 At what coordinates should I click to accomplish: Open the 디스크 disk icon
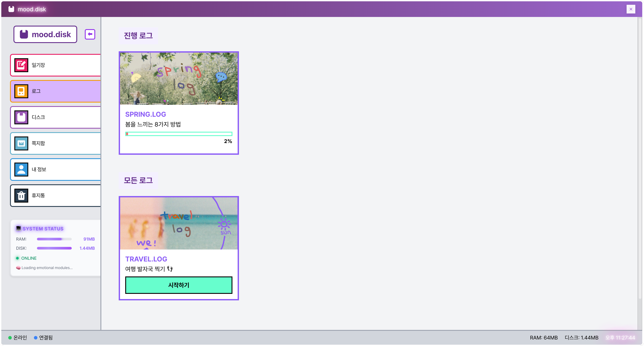pyautogui.click(x=21, y=117)
